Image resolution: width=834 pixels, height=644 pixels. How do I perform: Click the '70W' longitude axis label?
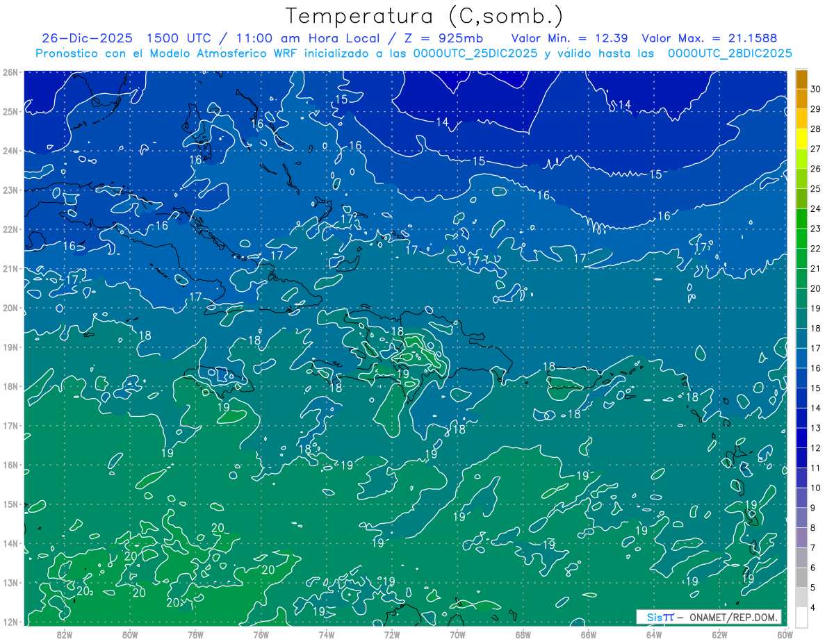pyautogui.click(x=457, y=634)
